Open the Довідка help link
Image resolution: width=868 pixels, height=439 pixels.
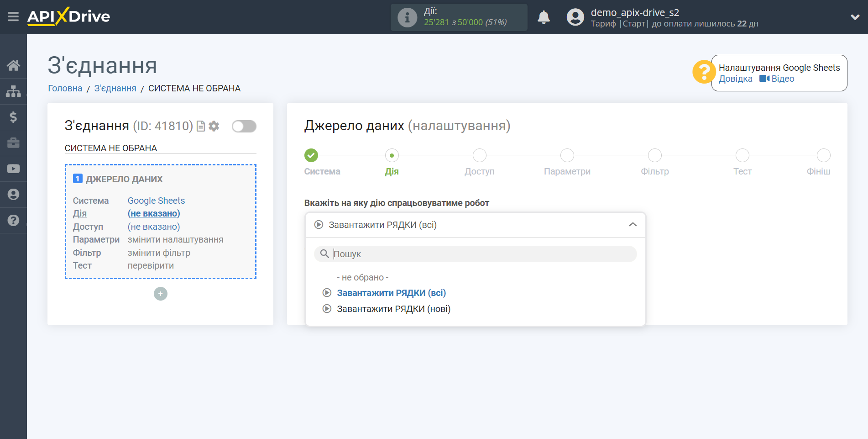click(735, 79)
